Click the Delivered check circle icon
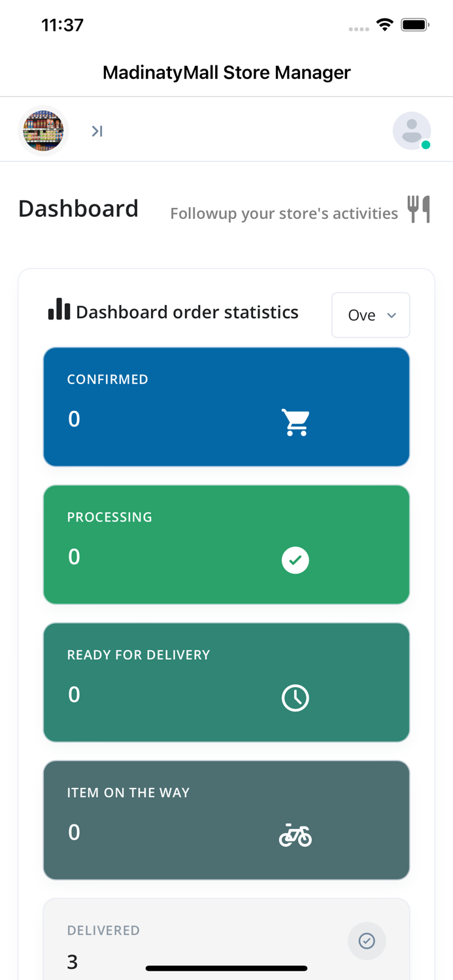The image size is (453, 980). point(367,941)
